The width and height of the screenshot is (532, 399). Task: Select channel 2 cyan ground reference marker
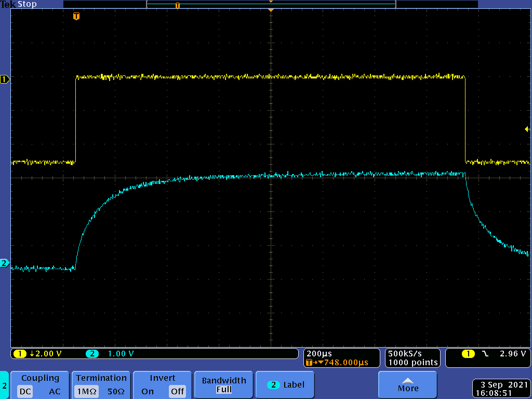coord(4,263)
